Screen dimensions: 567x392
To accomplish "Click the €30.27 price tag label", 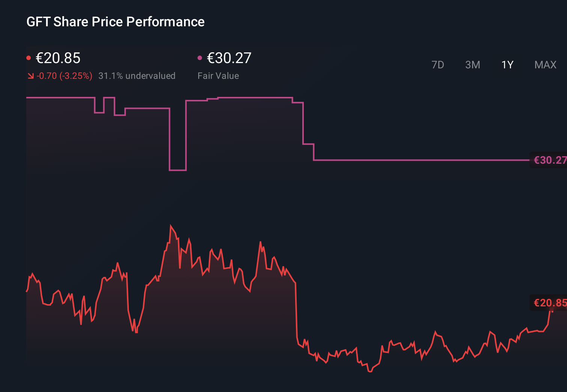I will click(550, 160).
